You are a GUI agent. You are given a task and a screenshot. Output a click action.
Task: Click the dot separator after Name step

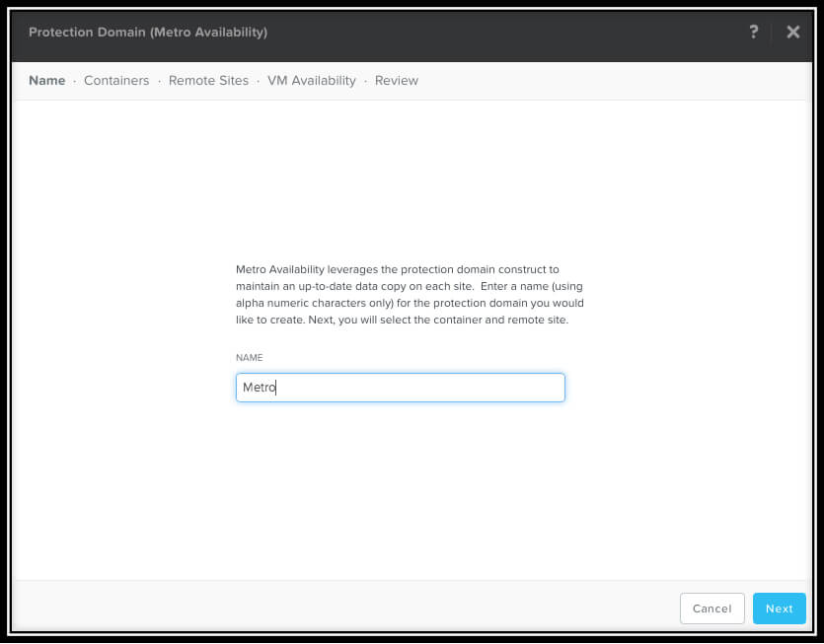click(x=75, y=81)
